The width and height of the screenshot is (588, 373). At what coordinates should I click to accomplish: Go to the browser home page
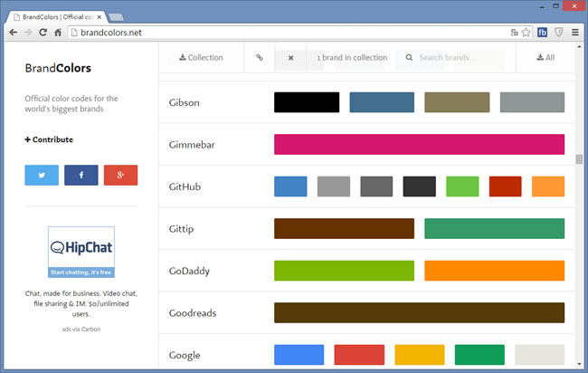tap(58, 33)
